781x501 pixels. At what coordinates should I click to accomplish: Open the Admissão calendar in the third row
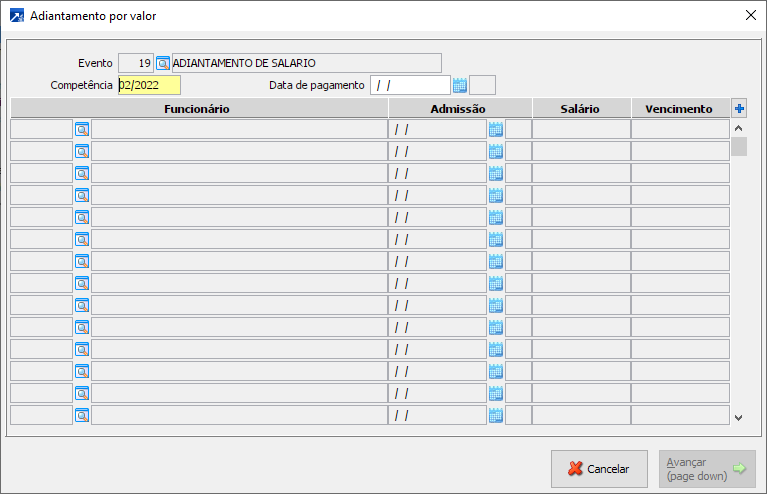(496, 173)
